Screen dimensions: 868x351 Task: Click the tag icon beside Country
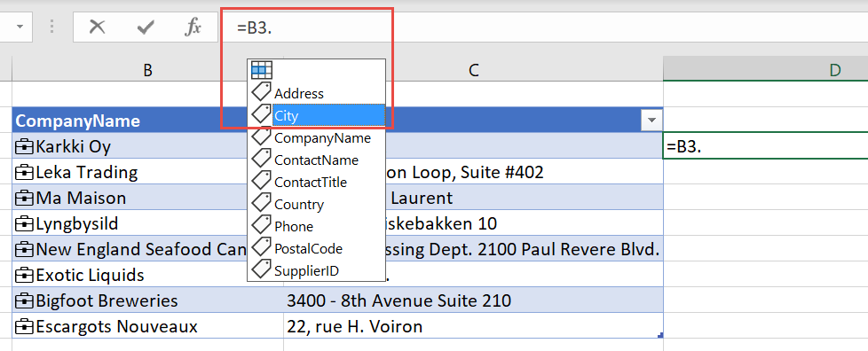pyautogui.click(x=261, y=202)
